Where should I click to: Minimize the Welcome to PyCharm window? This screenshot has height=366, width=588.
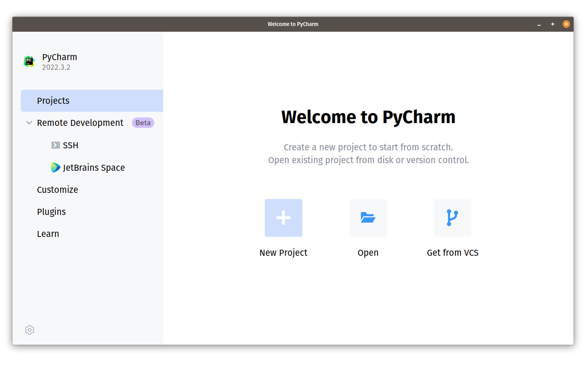click(539, 24)
